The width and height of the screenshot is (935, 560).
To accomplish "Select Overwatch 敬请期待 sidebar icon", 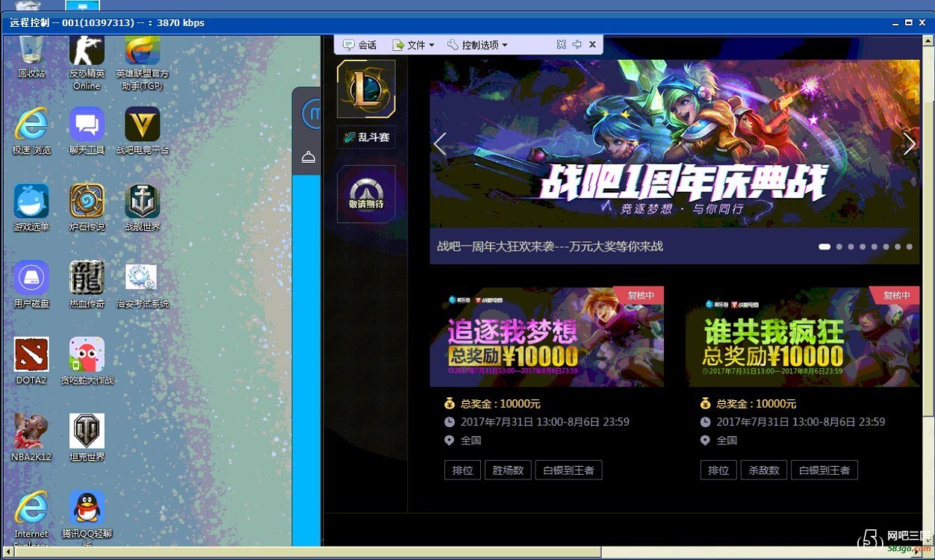I will pyautogui.click(x=366, y=193).
